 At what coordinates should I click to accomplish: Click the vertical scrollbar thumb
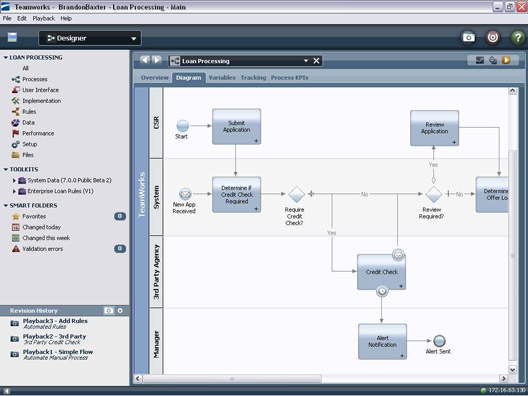pos(512,255)
